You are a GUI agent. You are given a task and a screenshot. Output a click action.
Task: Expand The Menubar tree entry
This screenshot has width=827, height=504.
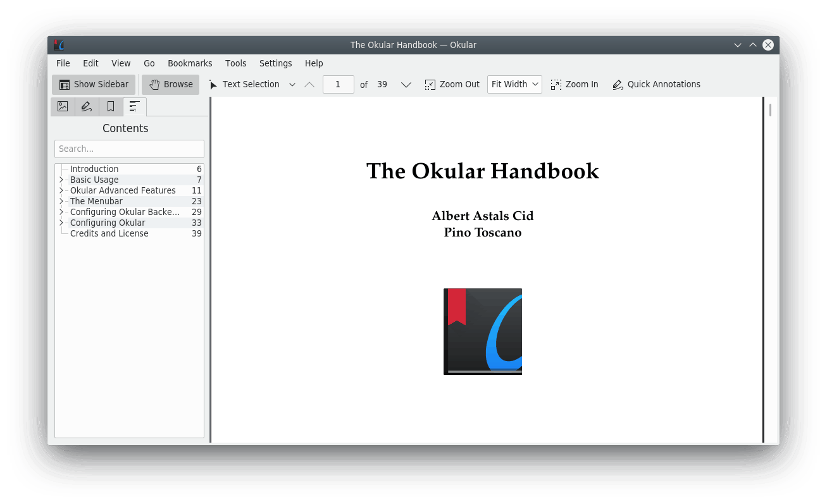61,201
